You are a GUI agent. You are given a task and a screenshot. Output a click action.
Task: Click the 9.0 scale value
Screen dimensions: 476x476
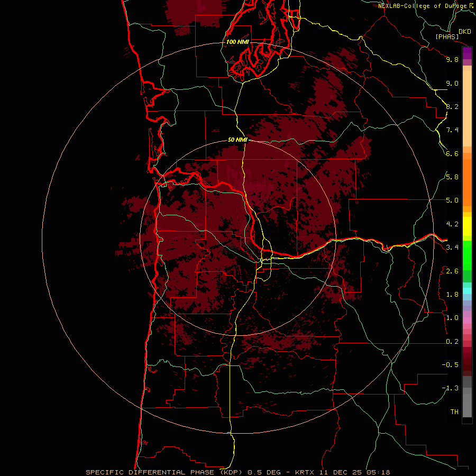(452, 83)
